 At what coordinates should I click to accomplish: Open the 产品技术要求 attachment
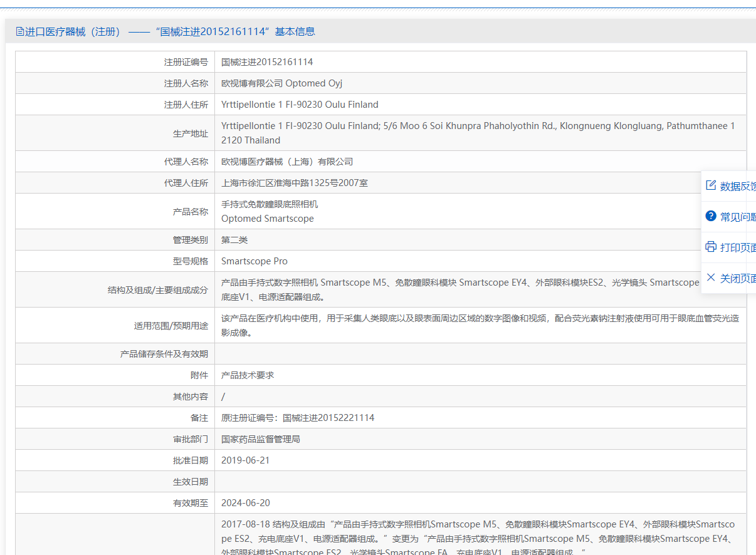coord(248,375)
